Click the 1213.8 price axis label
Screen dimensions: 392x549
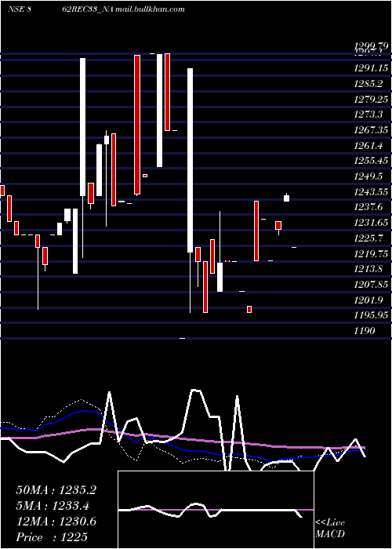pyautogui.click(x=368, y=269)
